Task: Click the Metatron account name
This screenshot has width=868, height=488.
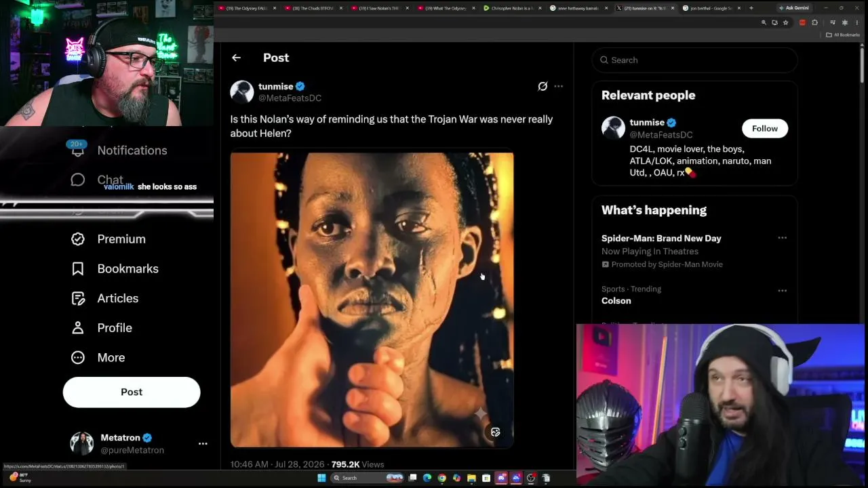Action: click(121, 438)
